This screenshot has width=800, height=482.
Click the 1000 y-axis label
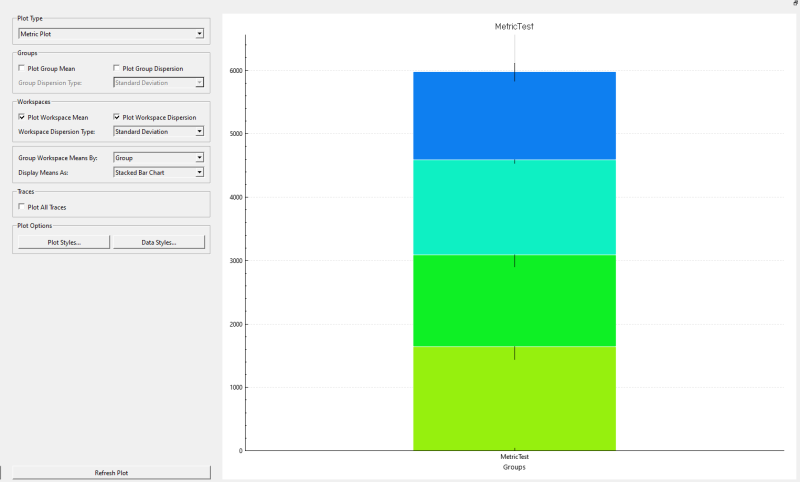click(x=236, y=388)
